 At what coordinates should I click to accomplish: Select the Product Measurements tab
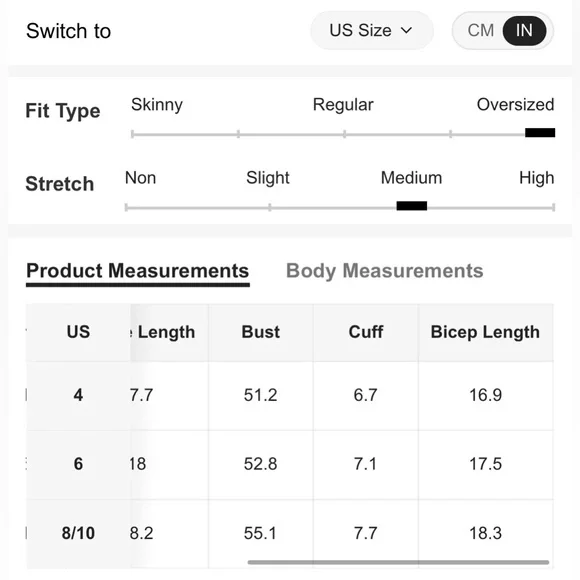[x=138, y=273]
